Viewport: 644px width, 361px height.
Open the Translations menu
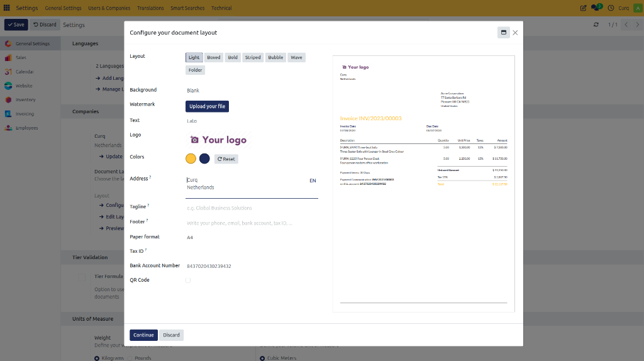(x=150, y=8)
